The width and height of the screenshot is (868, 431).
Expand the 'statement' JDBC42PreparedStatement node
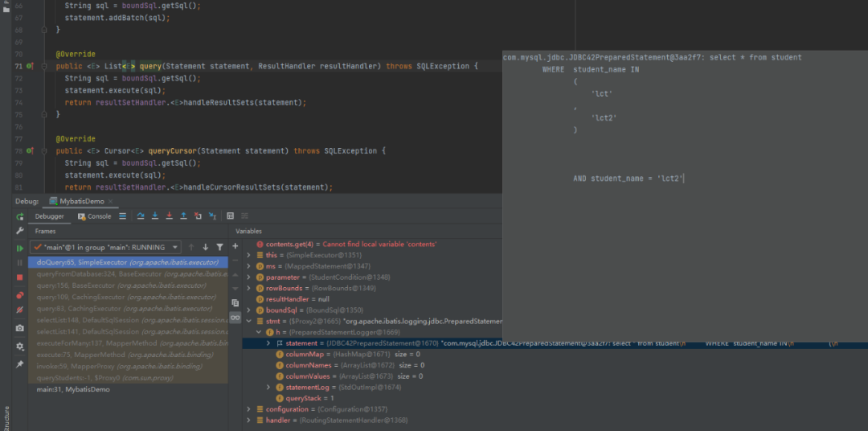[x=268, y=343]
